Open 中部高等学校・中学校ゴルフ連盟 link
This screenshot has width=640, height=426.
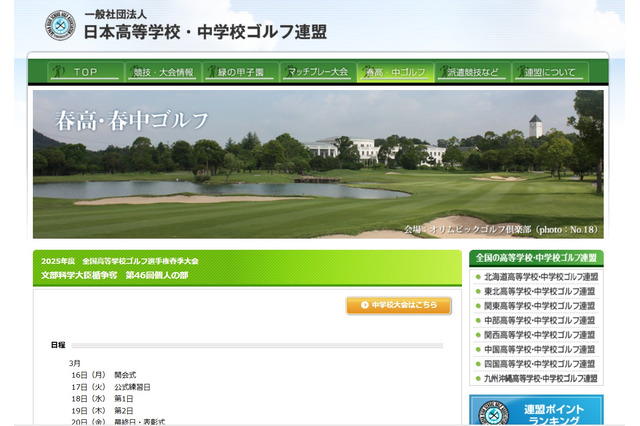click(540, 320)
